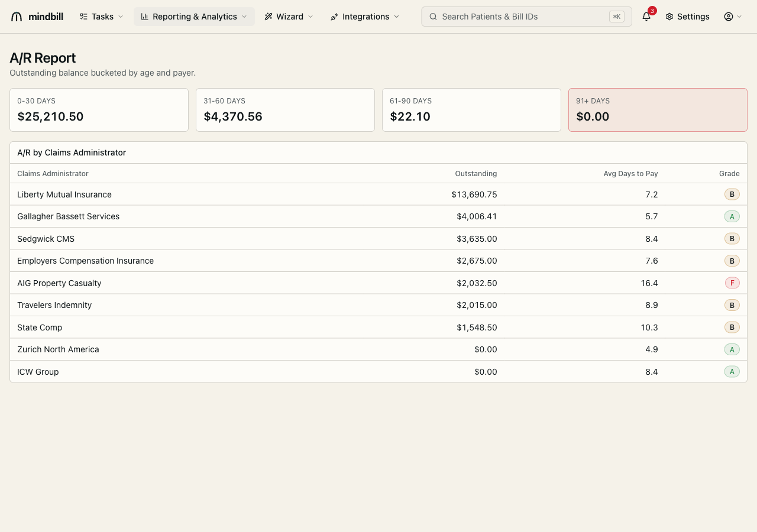
Task: Open the Wizard menu
Action: pyautogui.click(x=289, y=17)
